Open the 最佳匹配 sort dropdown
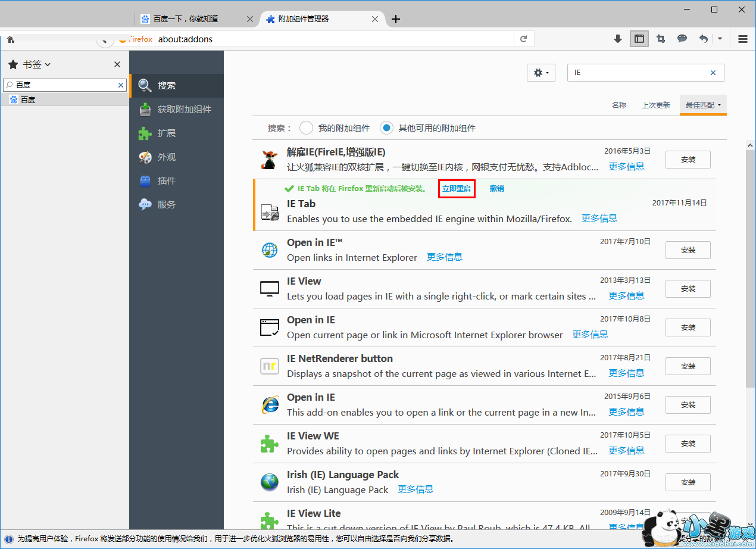 (703, 105)
